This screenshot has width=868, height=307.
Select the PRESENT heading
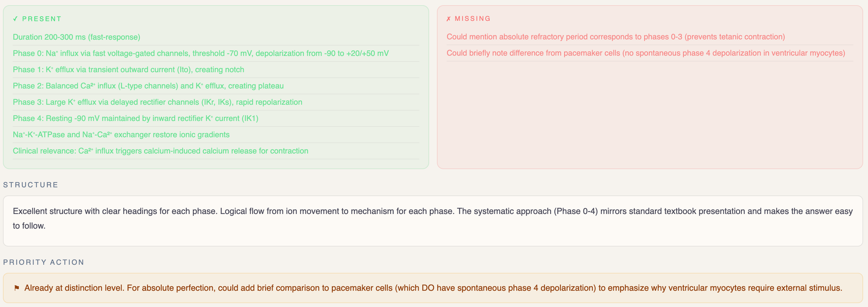point(42,19)
